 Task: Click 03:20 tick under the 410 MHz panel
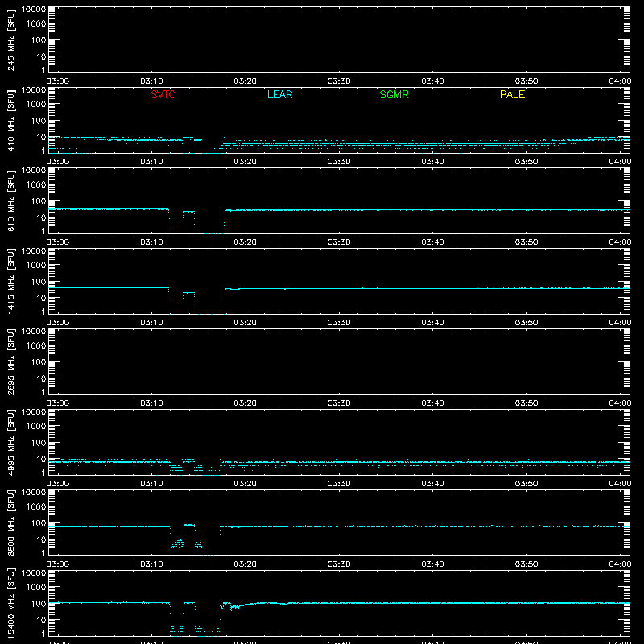pyautogui.click(x=246, y=162)
